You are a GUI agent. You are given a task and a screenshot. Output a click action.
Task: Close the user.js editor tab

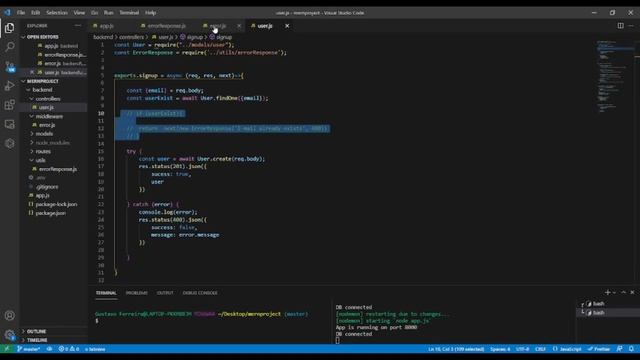(287, 26)
